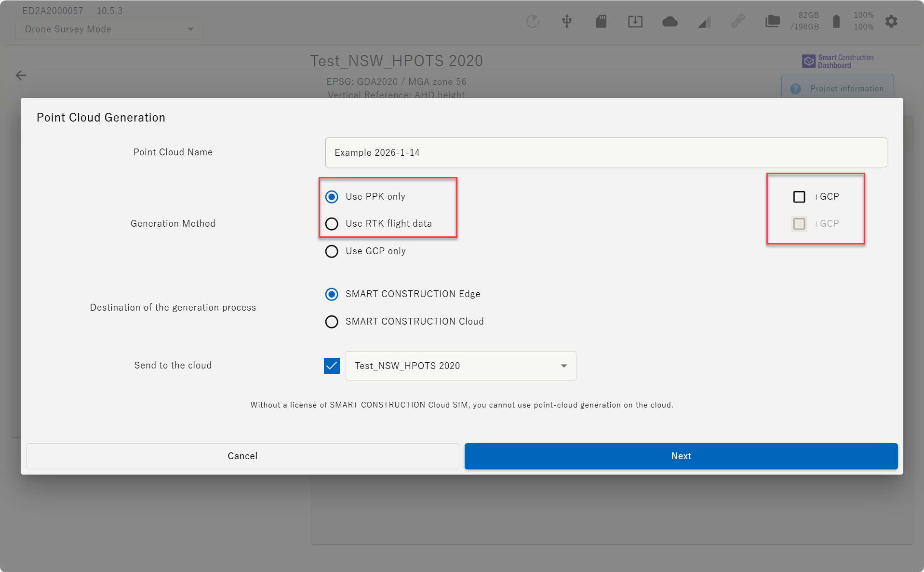Viewport: 924px width, 572px height.
Task: Go back using the left arrow
Action: click(21, 75)
